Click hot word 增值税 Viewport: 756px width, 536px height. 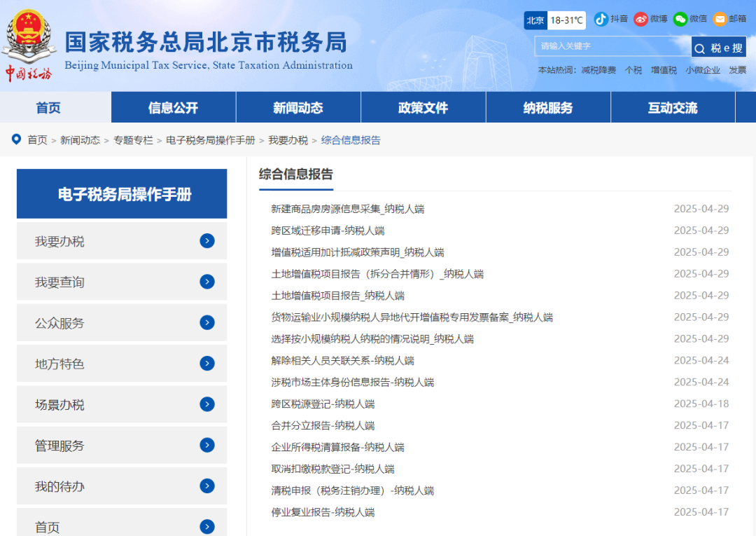point(664,70)
